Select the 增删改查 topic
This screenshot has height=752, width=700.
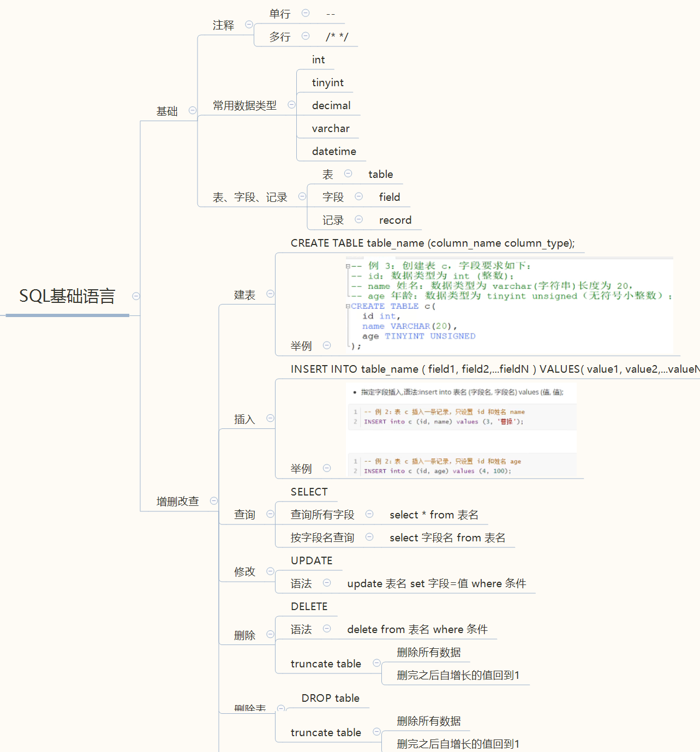[178, 502]
